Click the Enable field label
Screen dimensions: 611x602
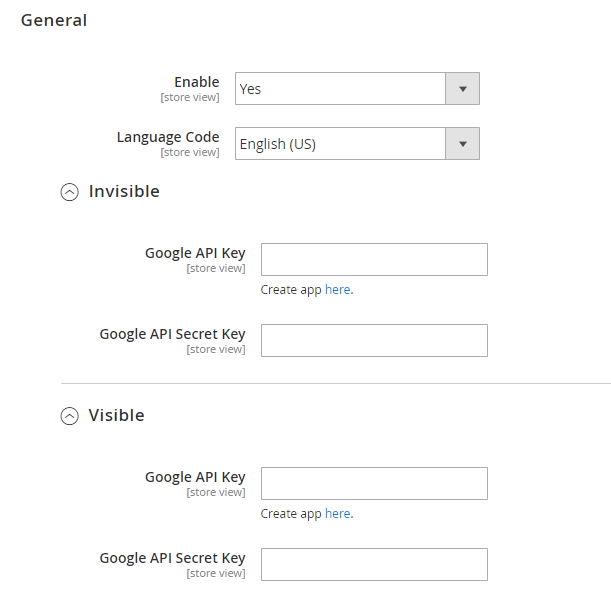point(196,82)
